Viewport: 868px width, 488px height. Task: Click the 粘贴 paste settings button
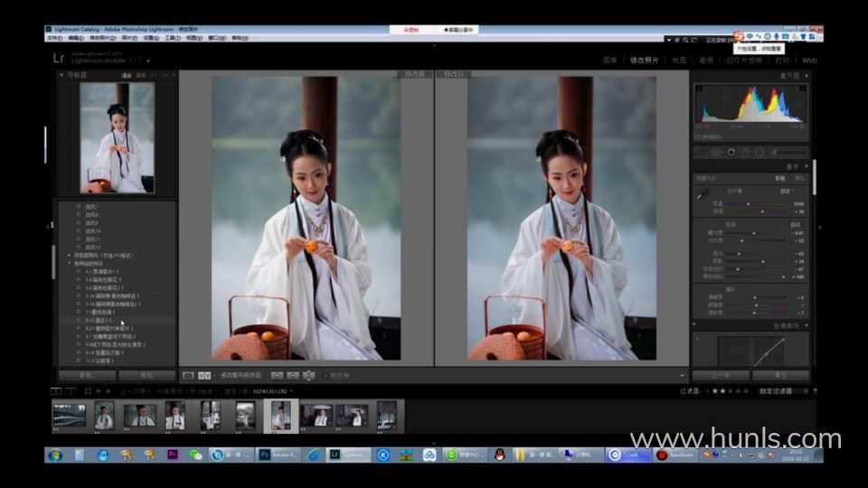(x=146, y=375)
